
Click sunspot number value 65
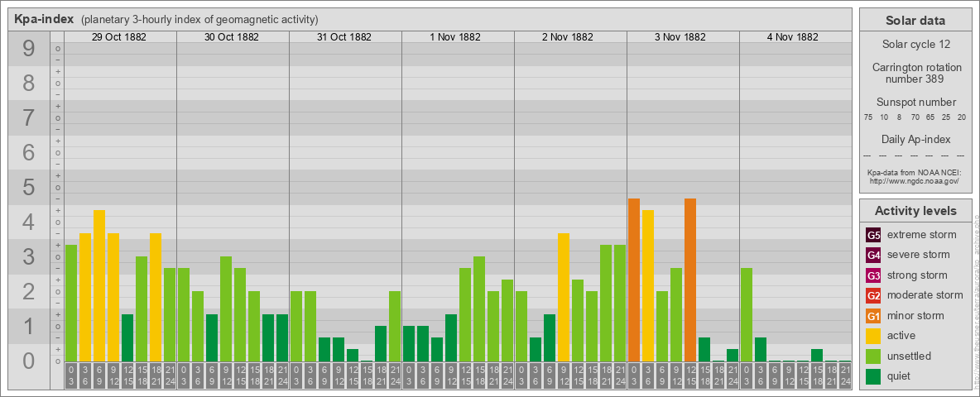pos(930,117)
